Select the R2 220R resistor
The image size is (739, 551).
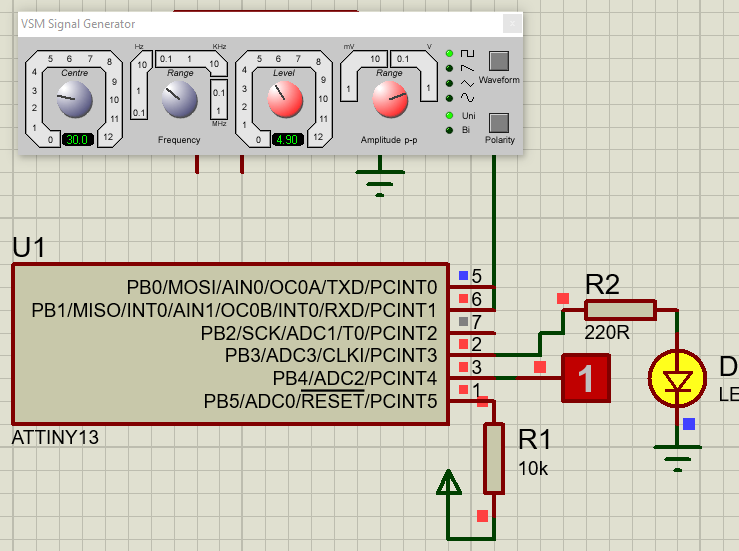[x=620, y=310]
